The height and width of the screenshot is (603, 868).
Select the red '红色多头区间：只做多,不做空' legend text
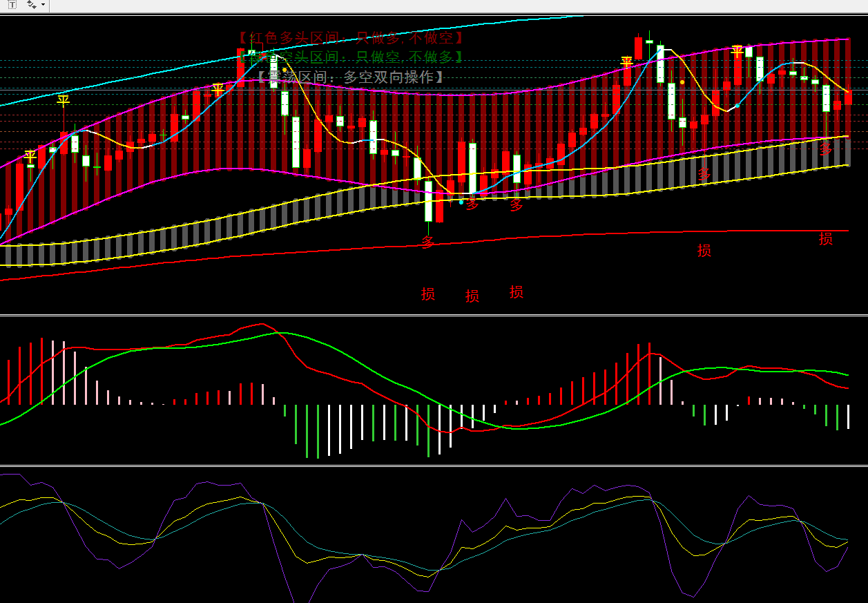click(350, 38)
